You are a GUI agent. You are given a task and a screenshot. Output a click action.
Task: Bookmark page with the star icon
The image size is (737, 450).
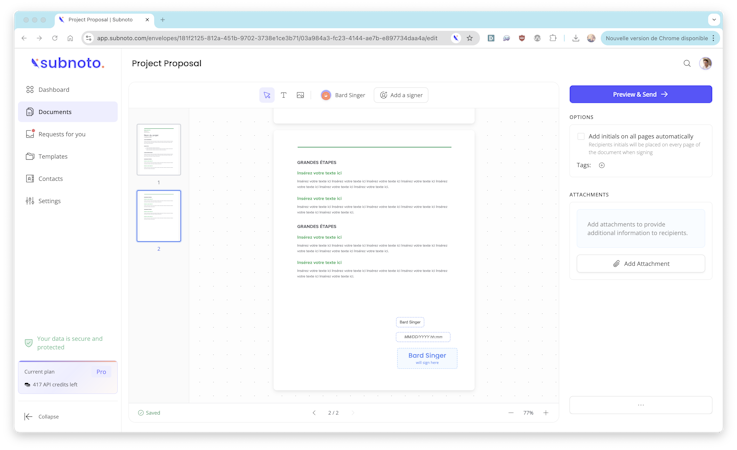(x=470, y=38)
